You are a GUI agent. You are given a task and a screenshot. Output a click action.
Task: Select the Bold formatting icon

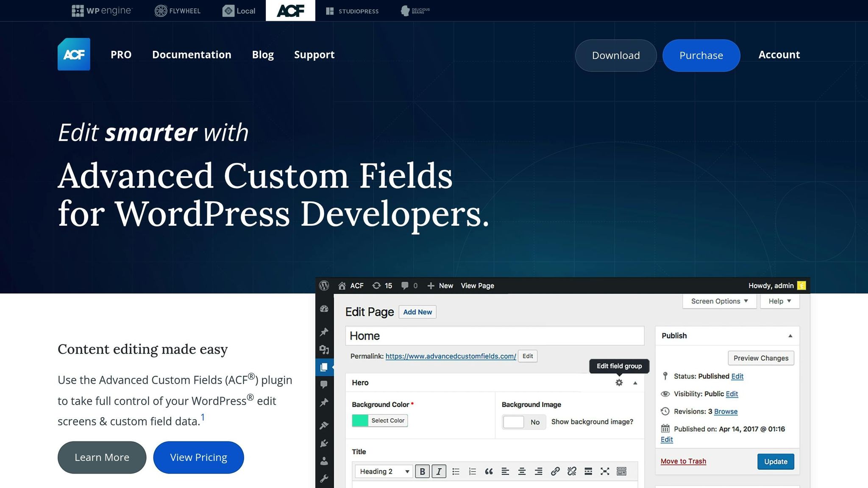(423, 471)
